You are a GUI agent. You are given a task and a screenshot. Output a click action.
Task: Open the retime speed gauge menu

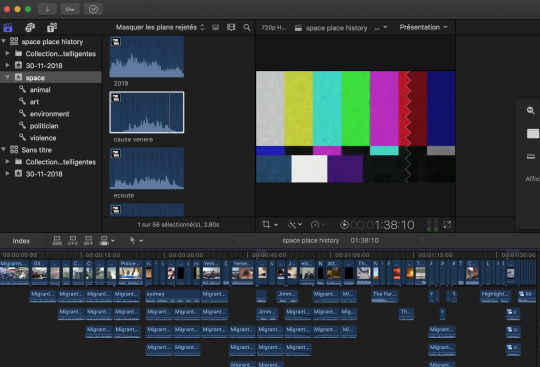point(317,225)
